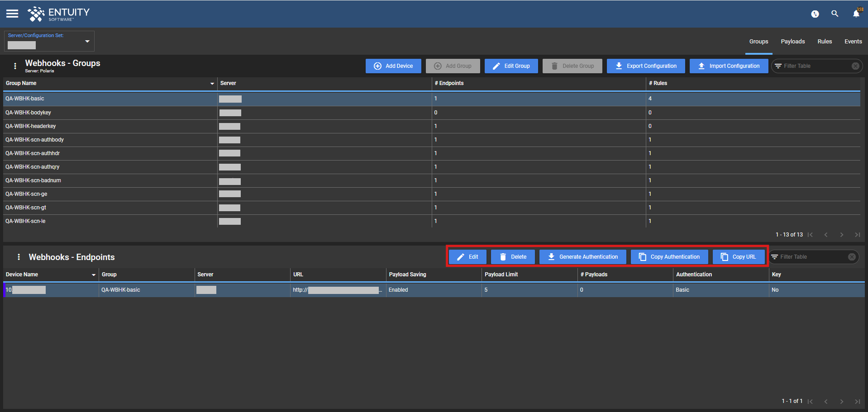
Task: Click the Entuity Software logo
Action: point(58,14)
